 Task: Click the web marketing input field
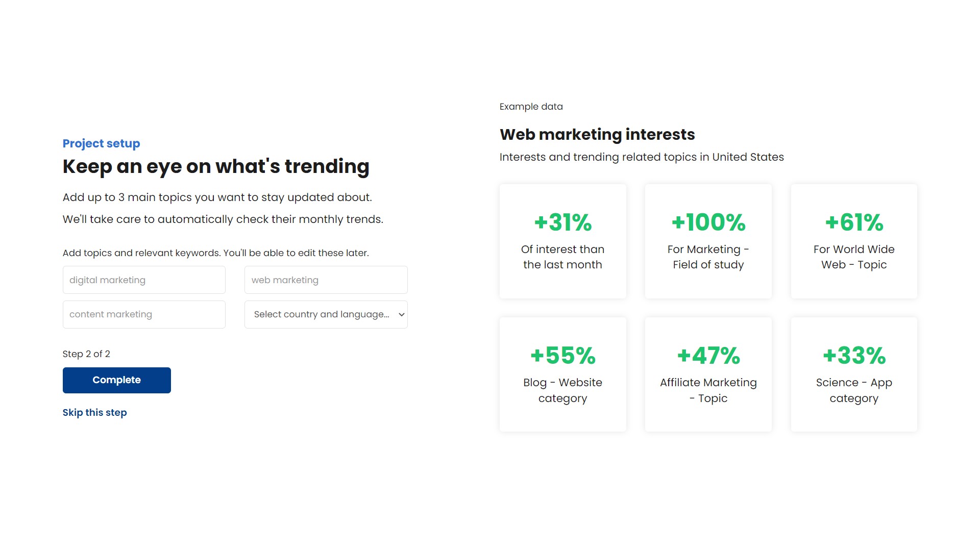point(326,280)
